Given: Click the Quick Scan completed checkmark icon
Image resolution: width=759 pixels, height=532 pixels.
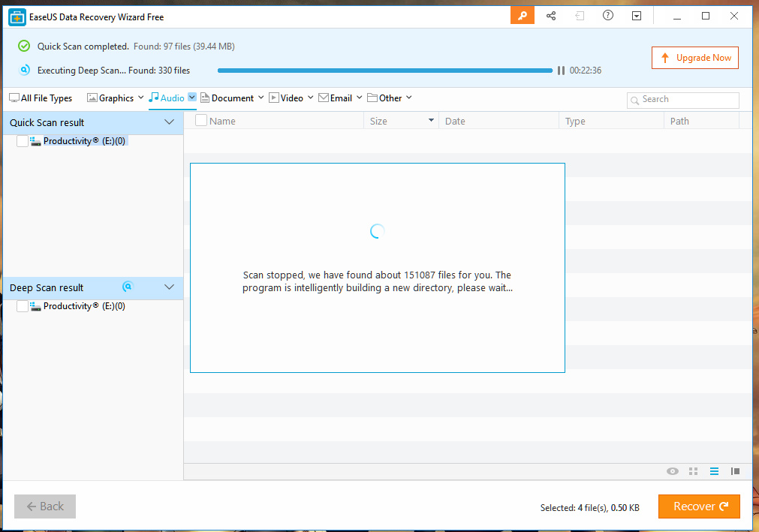Looking at the screenshot, I should pyautogui.click(x=24, y=46).
